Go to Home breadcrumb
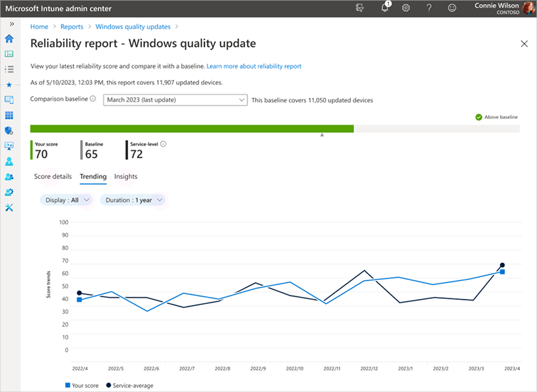This screenshot has width=537, height=392. [39, 27]
